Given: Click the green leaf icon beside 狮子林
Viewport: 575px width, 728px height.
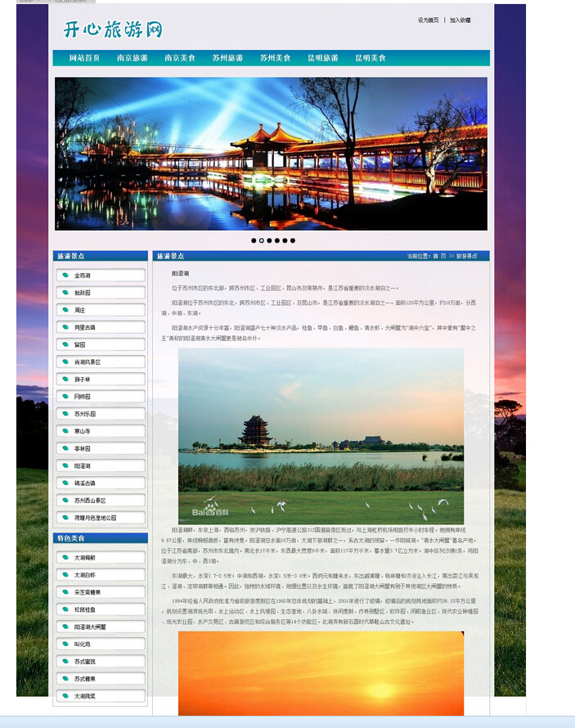Looking at the screenshot, I should click(64, 380).
